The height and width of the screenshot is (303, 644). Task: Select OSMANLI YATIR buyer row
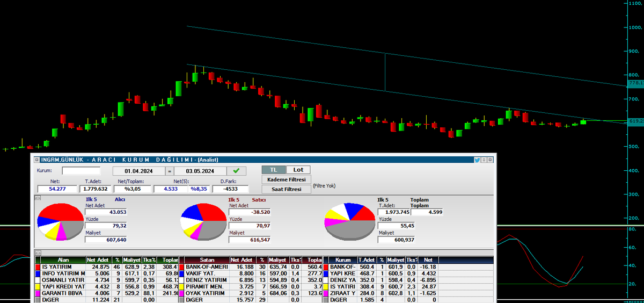point(63,280)
